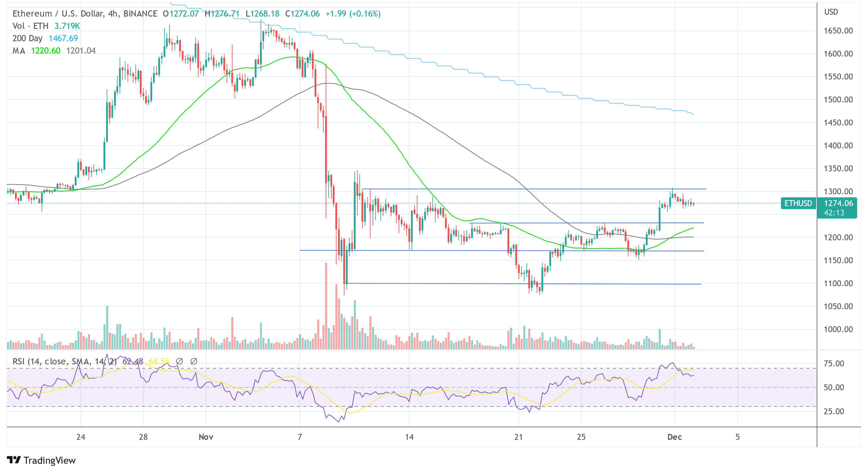
Task: Click the yellow RSI SMA value 68.55
Action: [x=159, y=361]
